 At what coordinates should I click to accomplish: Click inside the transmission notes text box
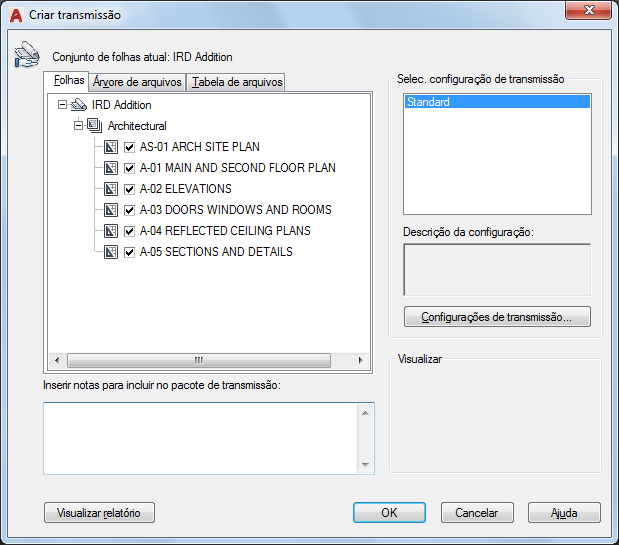(201, 438)
